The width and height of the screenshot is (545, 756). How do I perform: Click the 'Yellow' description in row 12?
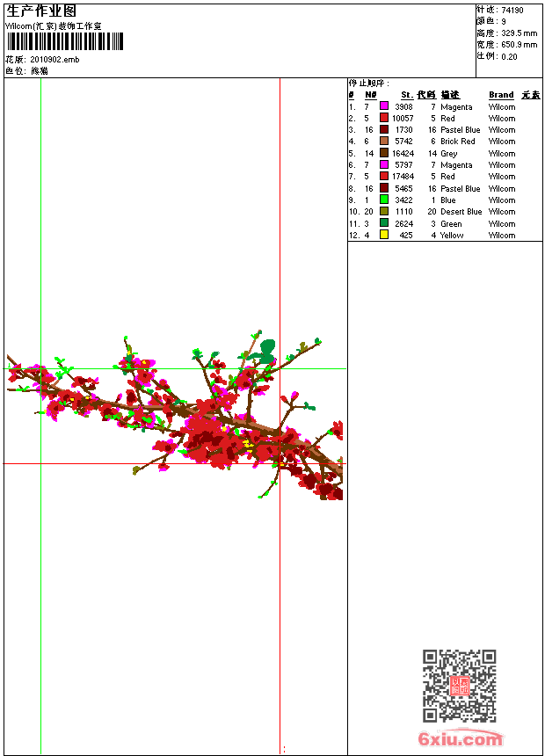[452, 236]
